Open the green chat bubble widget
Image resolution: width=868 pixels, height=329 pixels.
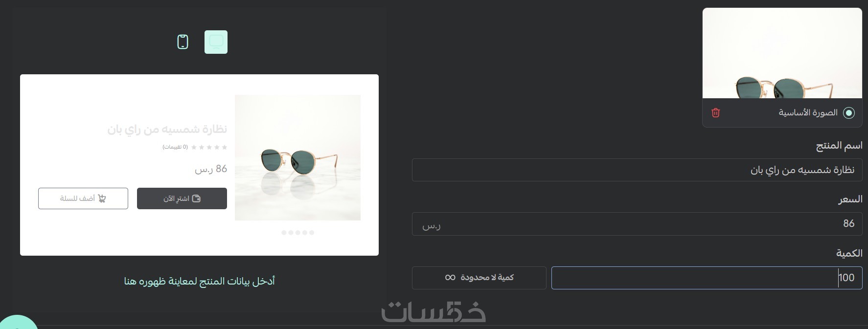click(x=18, y=323)
